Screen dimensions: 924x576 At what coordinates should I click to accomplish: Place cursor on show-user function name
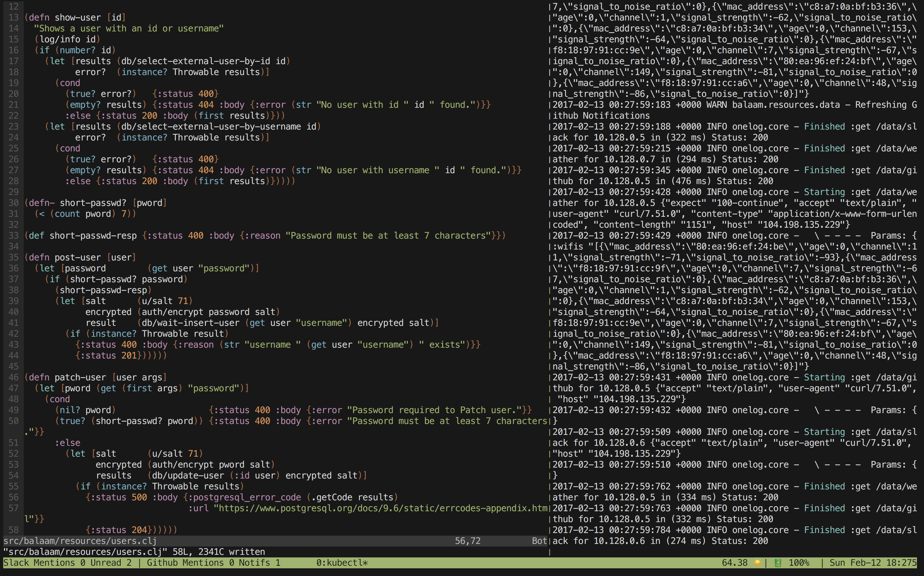click(78, 18)
